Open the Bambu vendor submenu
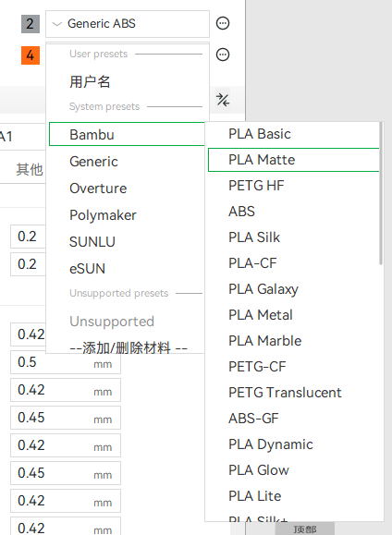392x535 pixels. pos(127,134)
